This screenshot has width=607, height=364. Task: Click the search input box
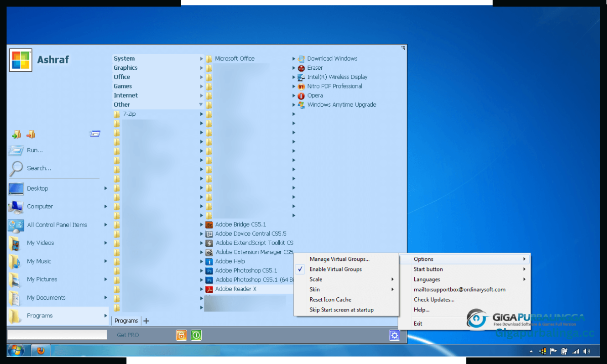57,335
